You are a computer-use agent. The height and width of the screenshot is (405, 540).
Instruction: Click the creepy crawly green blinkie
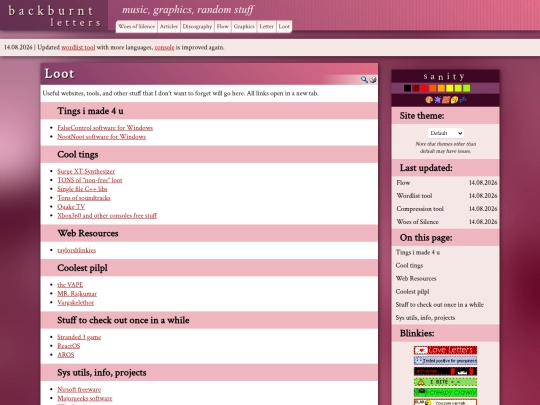click(x=445, y=393)
